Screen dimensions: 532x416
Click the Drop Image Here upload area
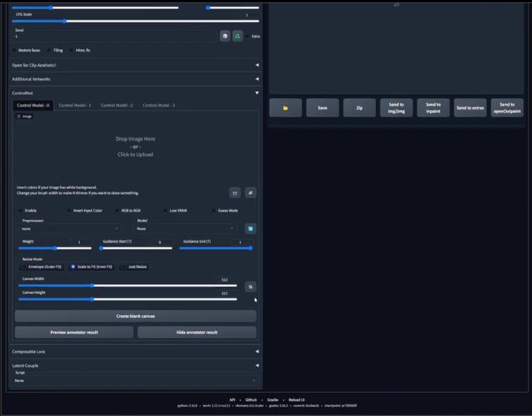pyautogui.click(x=135, y=147)
